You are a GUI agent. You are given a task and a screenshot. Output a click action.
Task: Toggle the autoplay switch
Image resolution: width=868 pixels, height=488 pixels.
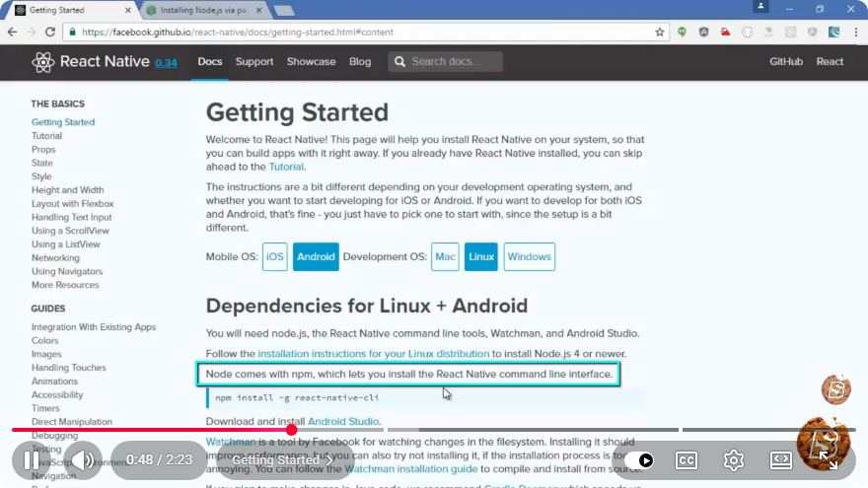[x=639, y=460]
